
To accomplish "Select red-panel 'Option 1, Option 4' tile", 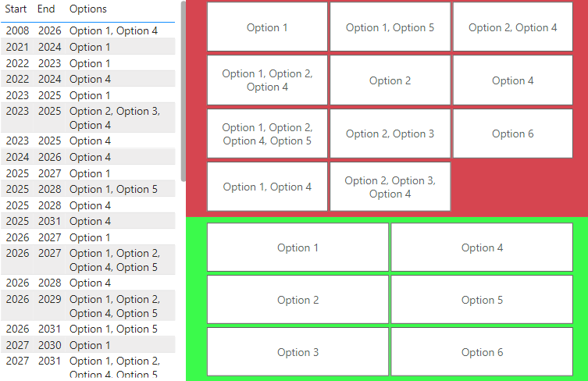I will click(x=267, y=187).
